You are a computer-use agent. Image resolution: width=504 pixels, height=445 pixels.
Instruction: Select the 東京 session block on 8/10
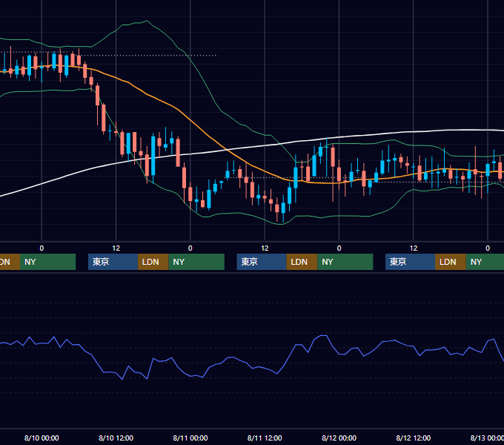[x=113, y=262]
